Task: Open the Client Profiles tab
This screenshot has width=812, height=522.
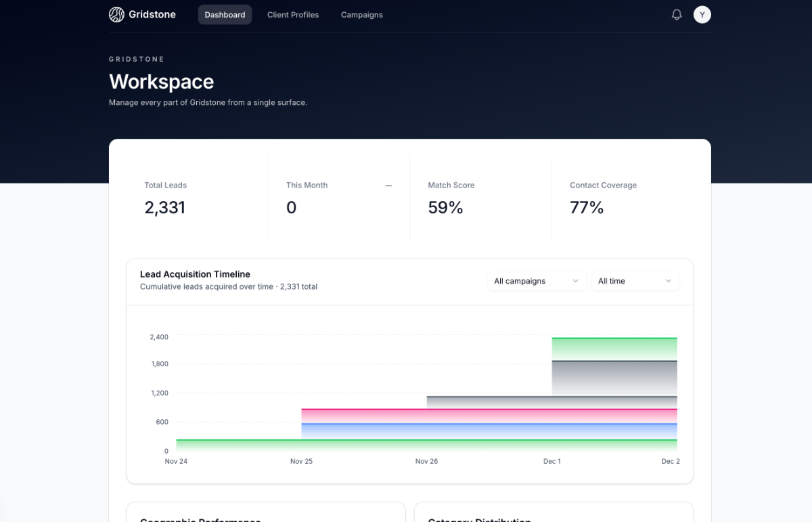Action: pos(293,15)
